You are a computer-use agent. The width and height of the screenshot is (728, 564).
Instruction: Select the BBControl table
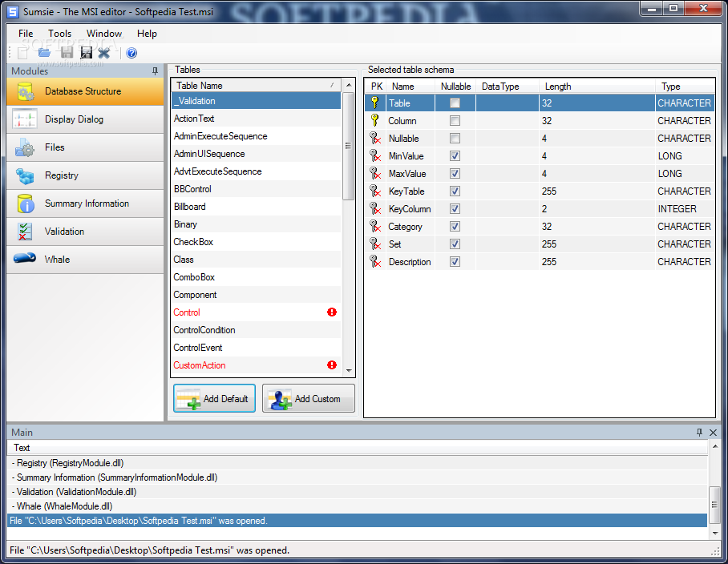click(x=257, y=189)
